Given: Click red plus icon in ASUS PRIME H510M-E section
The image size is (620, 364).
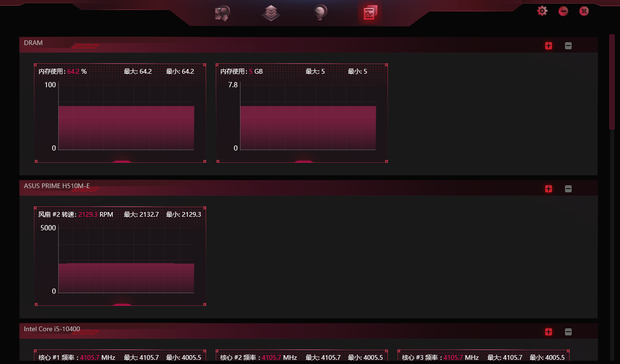Looking at the screenshot, I should tap(549, 189).
